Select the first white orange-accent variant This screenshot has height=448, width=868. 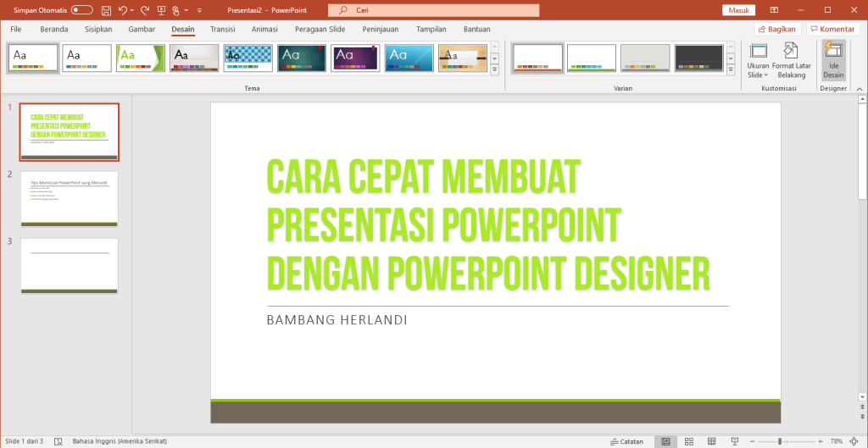point(537,58)
